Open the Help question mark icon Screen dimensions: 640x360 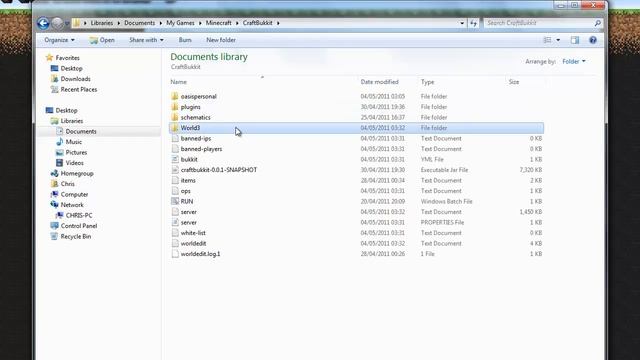coord(593,40)
